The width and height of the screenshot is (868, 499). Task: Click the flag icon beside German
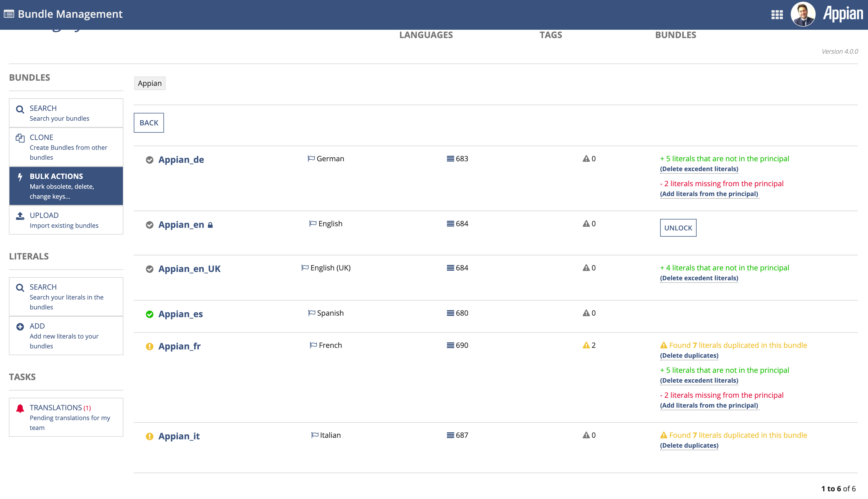[311, 158]
